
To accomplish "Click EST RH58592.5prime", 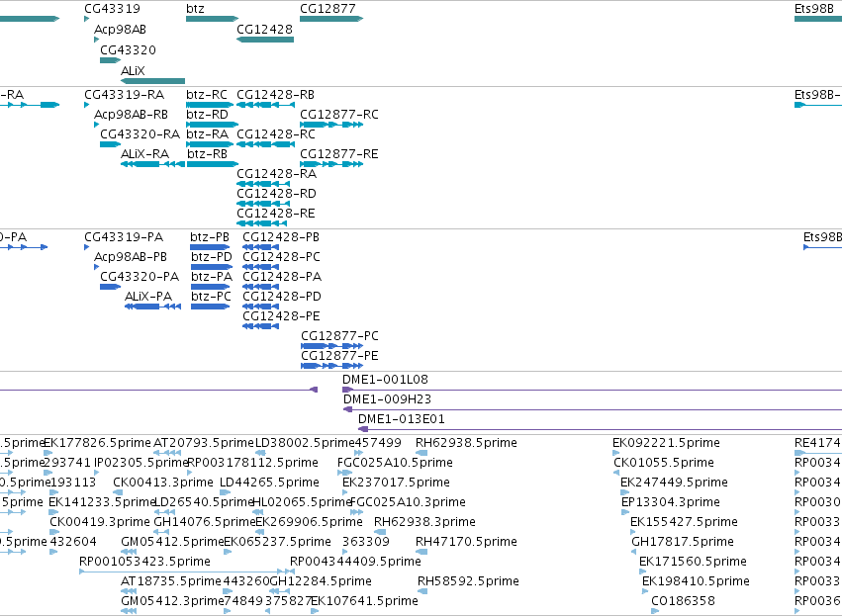I will [x=422, y=592].
